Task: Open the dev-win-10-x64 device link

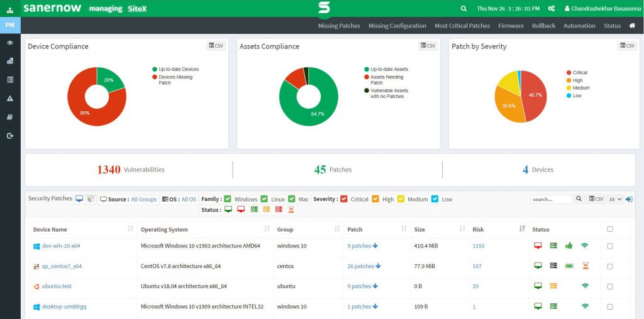Action: pyautogui.click(x=61, y=246)
